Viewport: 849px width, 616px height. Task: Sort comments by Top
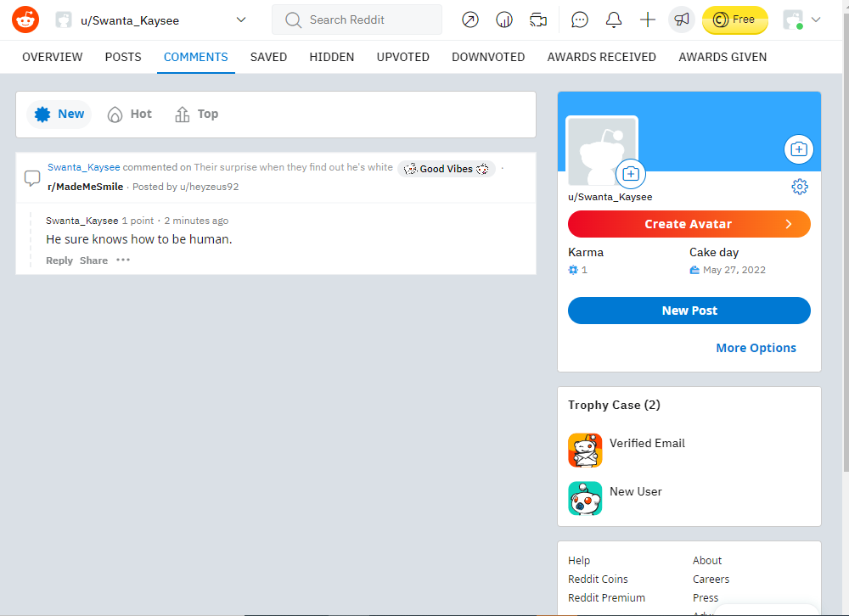197,114
